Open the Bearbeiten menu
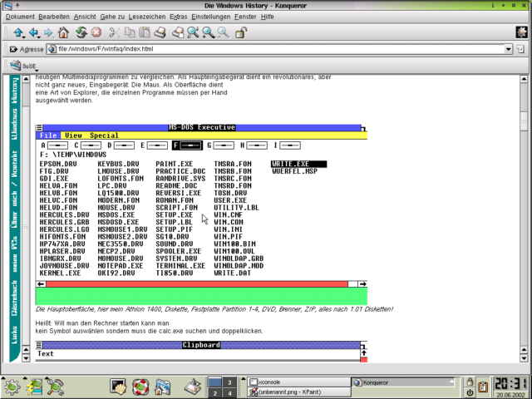Screen dimensions: 532x399 pyautogui.click(x=54, y=17)
